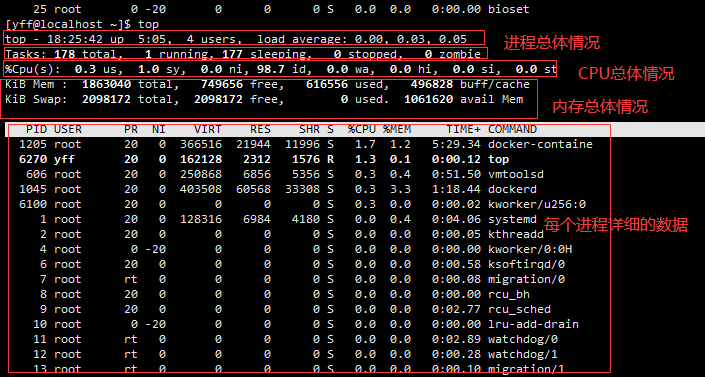The image size is (705, 377).
Task: Click PID 6100 in the process list
Action: (x=33, y=204)
